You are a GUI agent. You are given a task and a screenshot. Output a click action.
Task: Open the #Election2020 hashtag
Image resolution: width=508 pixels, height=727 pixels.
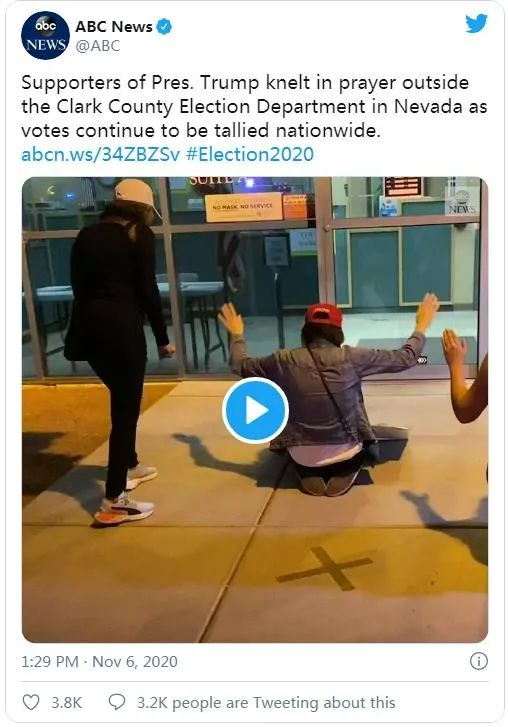pyautogui.click(x=250, y=154)
